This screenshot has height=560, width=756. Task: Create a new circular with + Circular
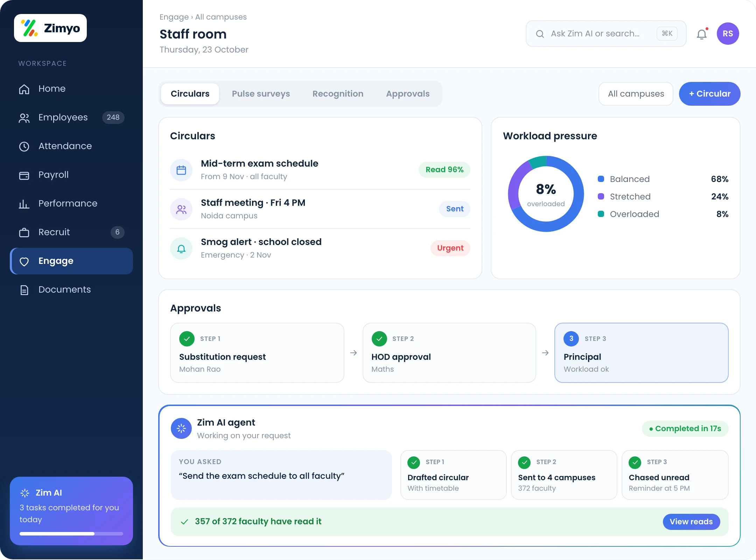tap(709, 94)
